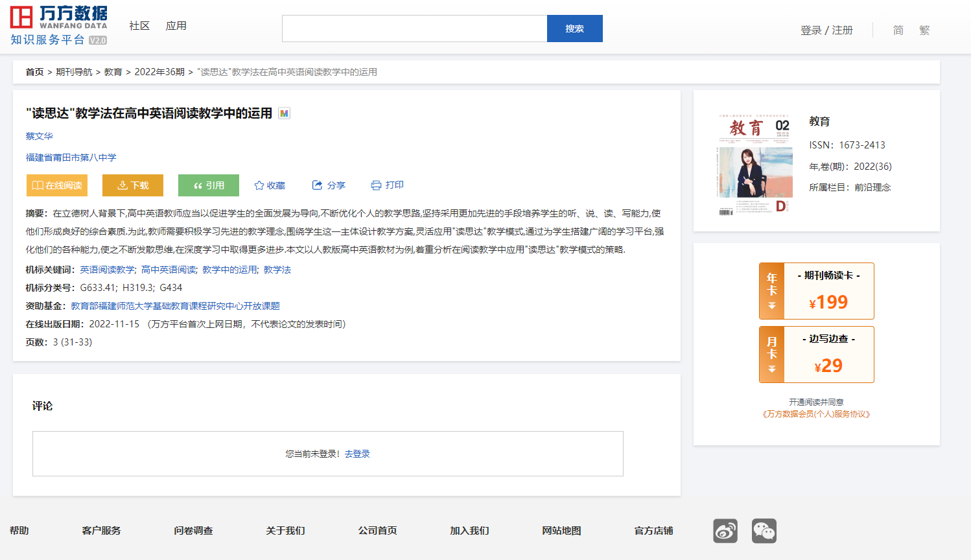Click the 下载 download button
Screen dimensions: 971x560
point(133,185)
